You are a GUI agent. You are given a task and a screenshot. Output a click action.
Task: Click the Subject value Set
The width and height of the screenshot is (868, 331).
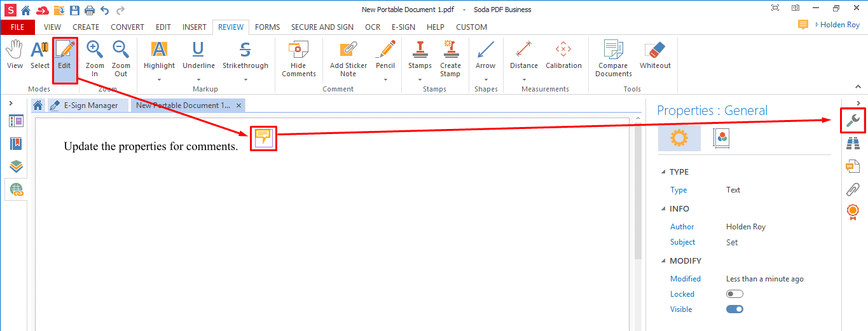732,242
